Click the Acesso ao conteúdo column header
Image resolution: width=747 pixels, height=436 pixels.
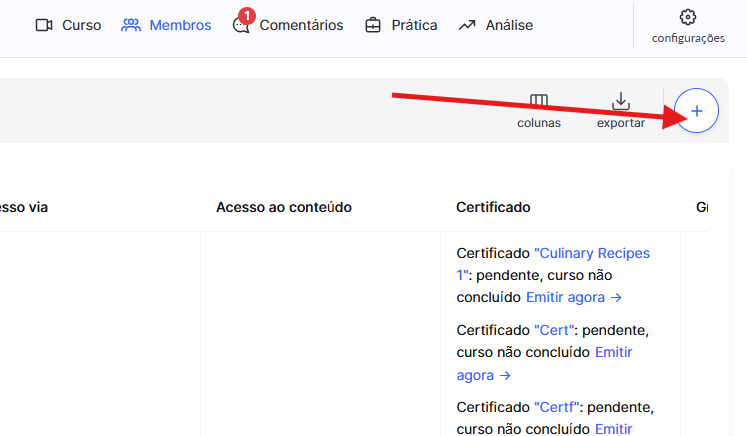click(x=284, y=207)
